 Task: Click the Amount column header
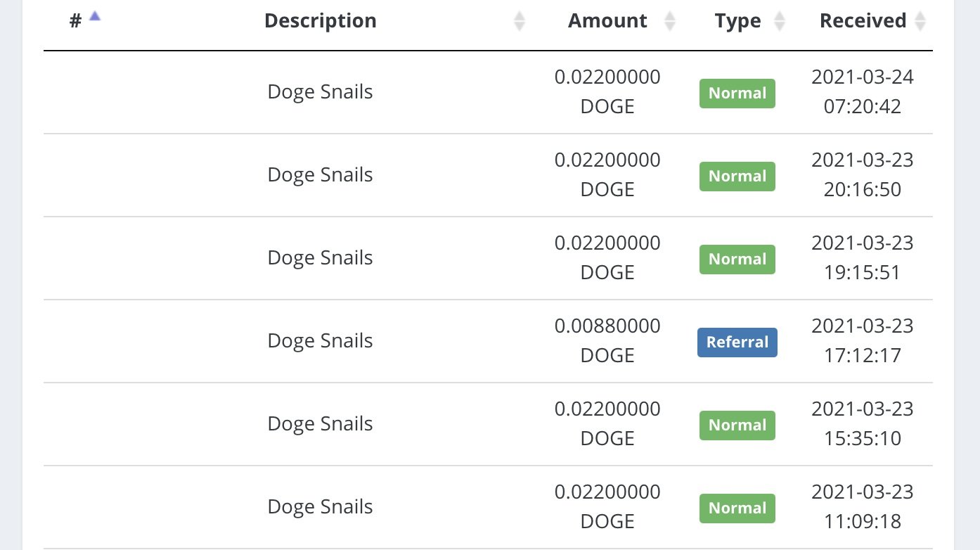coord(607,21)
